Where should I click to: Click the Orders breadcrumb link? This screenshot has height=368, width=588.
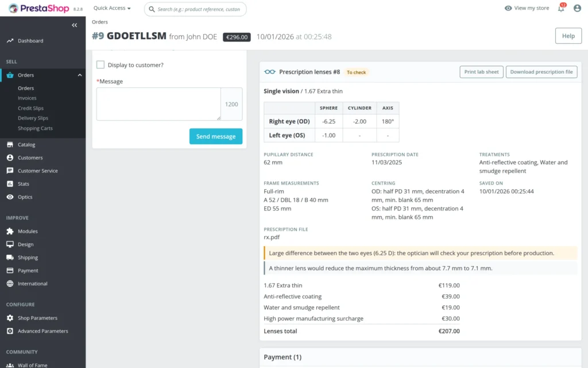pyautogui.click(x=100, y=22)
